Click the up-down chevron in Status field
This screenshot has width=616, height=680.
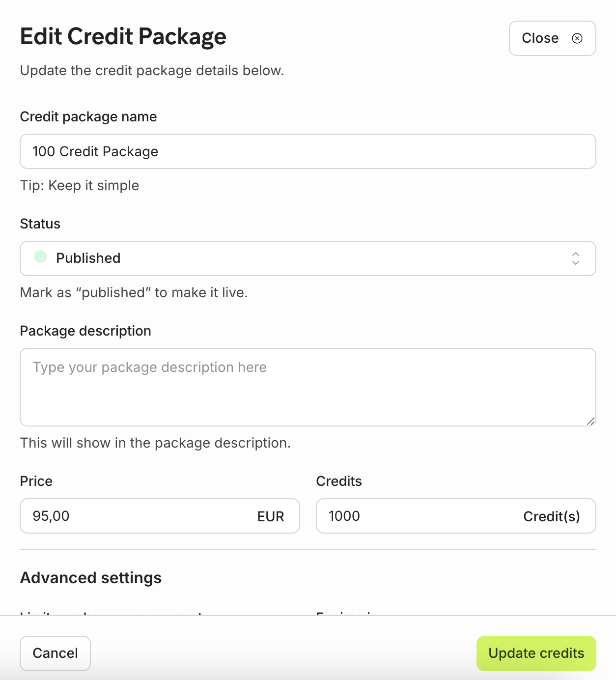576,258
